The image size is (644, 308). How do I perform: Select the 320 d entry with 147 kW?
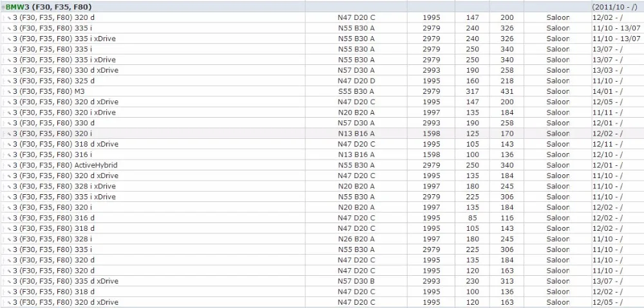point(54,17)
